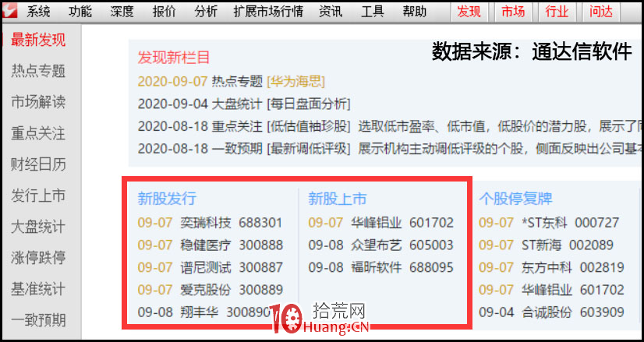Image resolution: width=644 pixels, height=342 pixels.
Task: Switch to the 行业 tab
Action: pos(557,12)
